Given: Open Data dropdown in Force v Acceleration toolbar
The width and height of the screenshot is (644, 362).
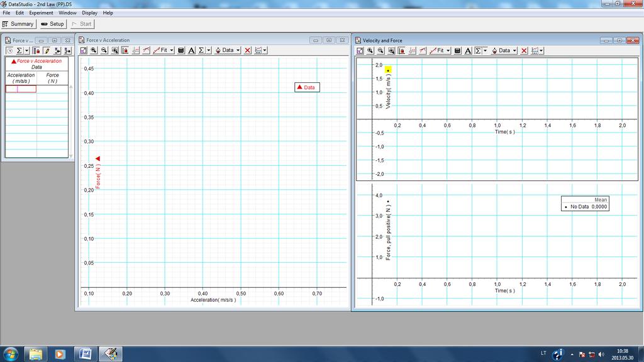Looking at the screenshot, I should 228,50.
